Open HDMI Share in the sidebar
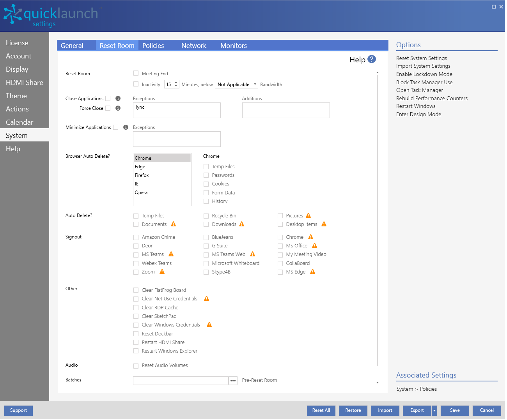 tap(25, 83)
